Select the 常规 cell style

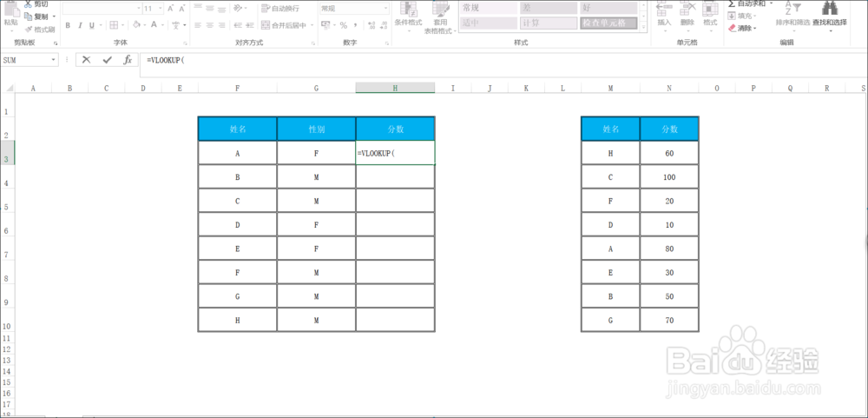click(487, 9)
